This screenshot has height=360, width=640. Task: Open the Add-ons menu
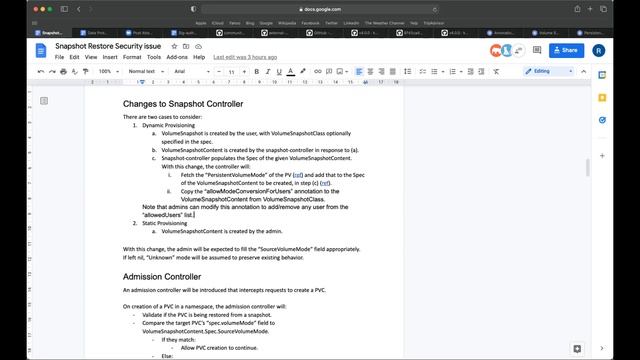click(x=177, y=57)
